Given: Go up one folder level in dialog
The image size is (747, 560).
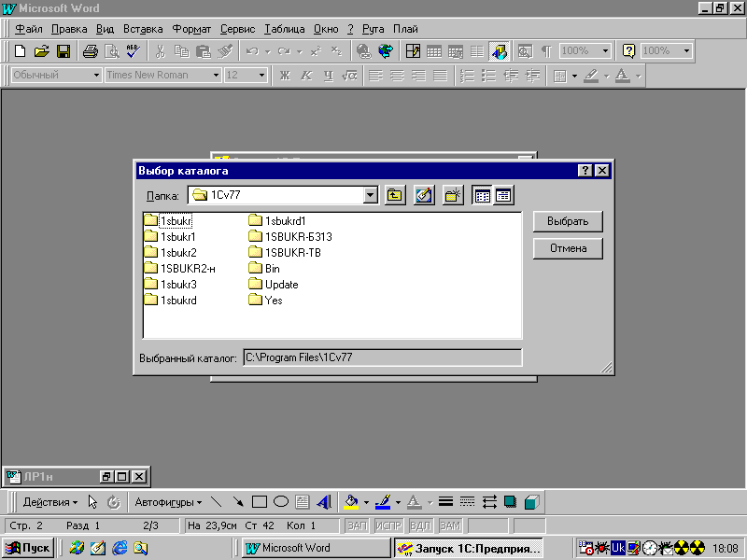Looking at the screenshot, I should 395,195.
